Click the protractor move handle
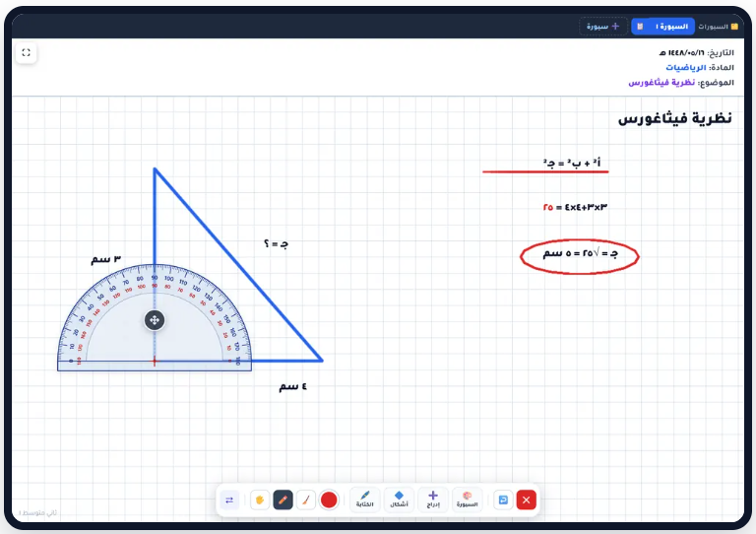Viewport: 756px width, 534px height. tap(155, 320)
